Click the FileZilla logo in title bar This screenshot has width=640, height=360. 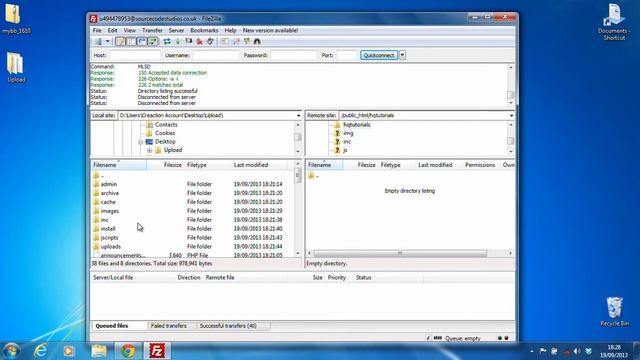pyautogui.click(x=93, y=19)
